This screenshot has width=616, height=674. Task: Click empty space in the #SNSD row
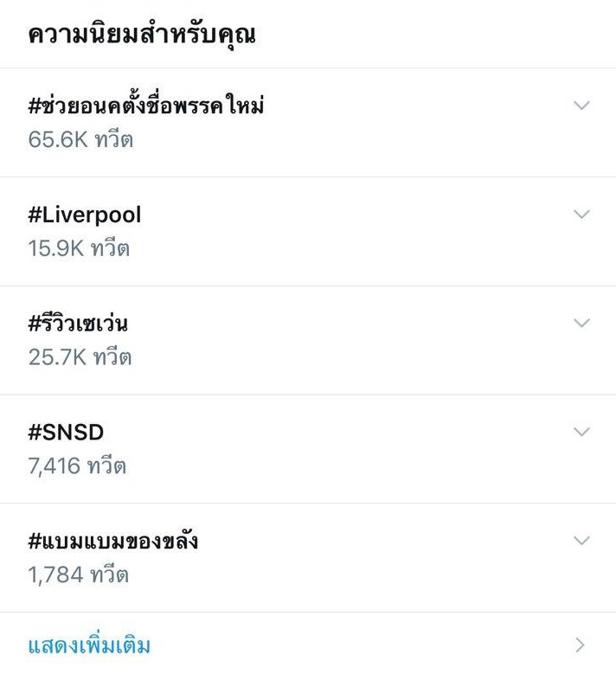(x=346, y=448)
